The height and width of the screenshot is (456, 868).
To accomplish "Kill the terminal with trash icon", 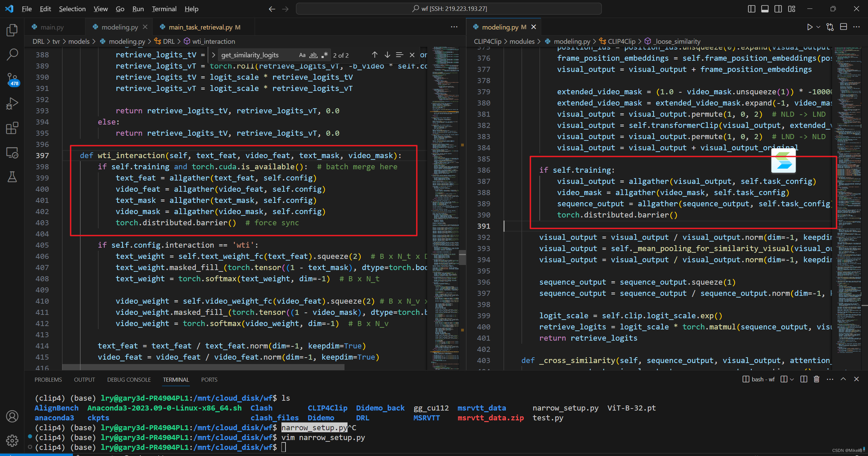I will [x=817, y=379].
